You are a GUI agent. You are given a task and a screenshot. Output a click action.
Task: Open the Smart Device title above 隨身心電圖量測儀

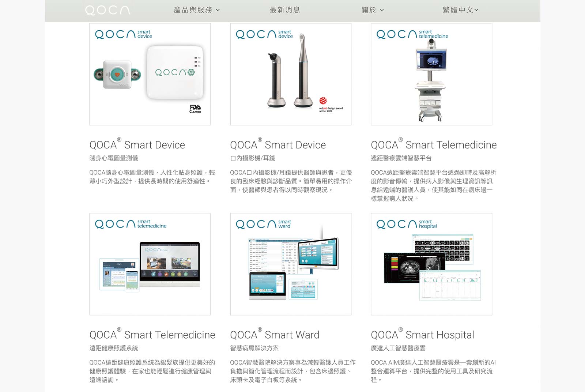(x=137, y=144)
